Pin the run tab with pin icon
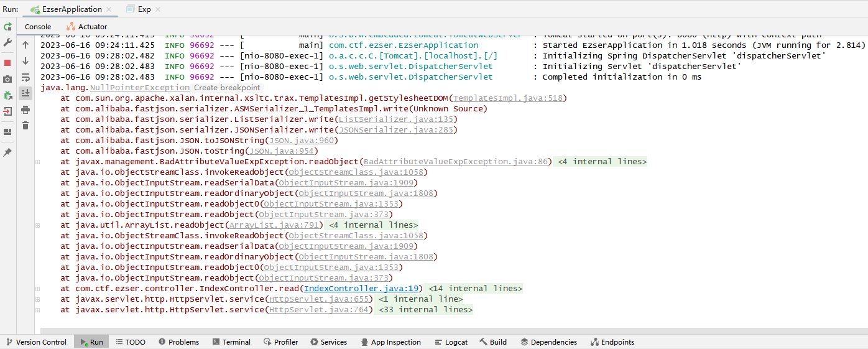 (7, 152)
